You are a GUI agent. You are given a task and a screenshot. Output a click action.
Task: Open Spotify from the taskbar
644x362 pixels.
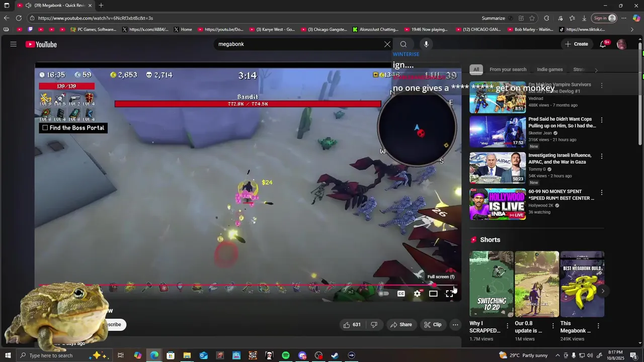tap(286, 355)
